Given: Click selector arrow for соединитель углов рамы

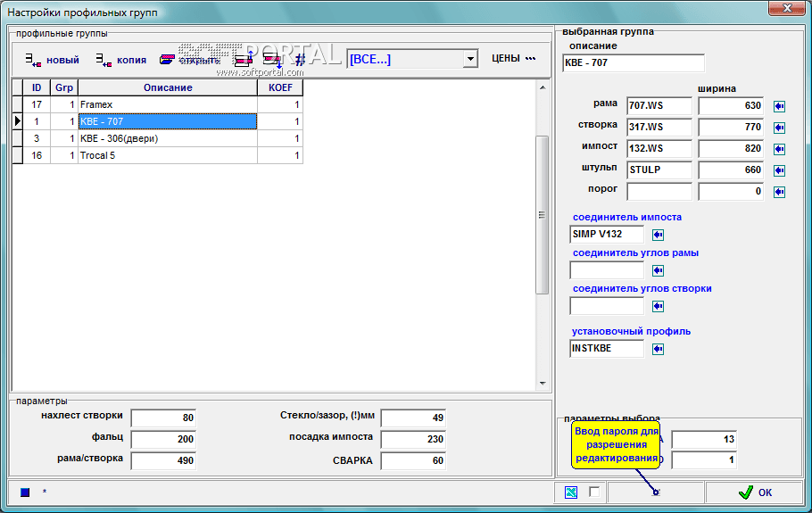Looking at the screenshot, I should [x=658, y=270].
